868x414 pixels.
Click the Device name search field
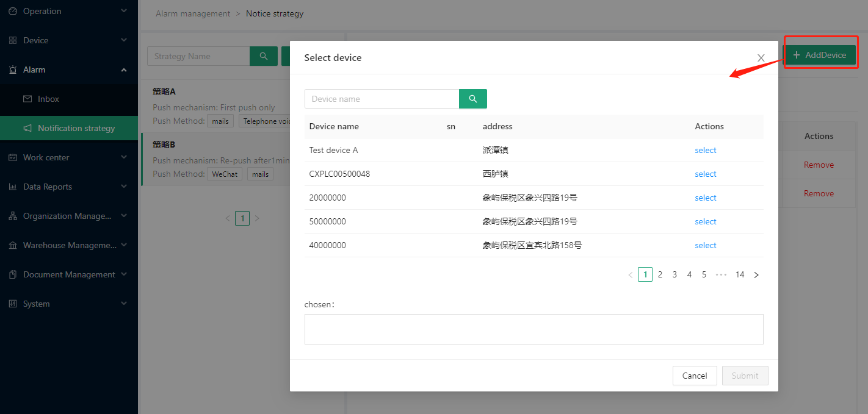click(x=382, y=99)
